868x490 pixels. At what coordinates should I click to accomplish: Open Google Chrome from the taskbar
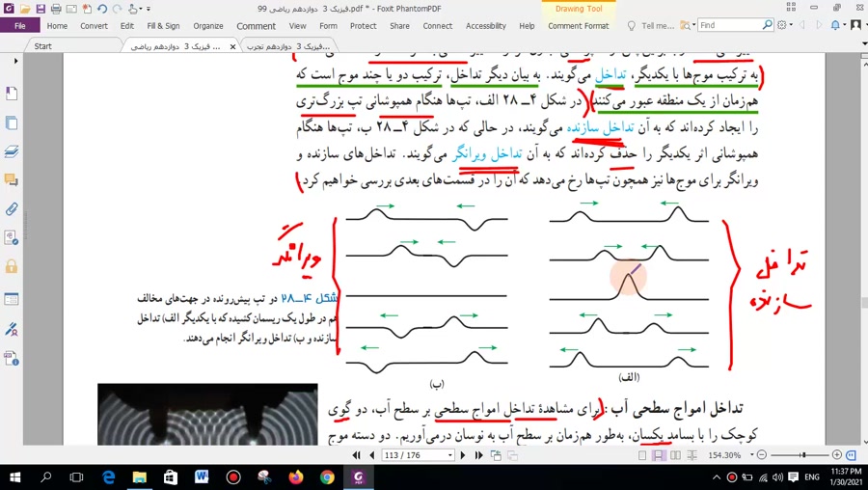327,476
